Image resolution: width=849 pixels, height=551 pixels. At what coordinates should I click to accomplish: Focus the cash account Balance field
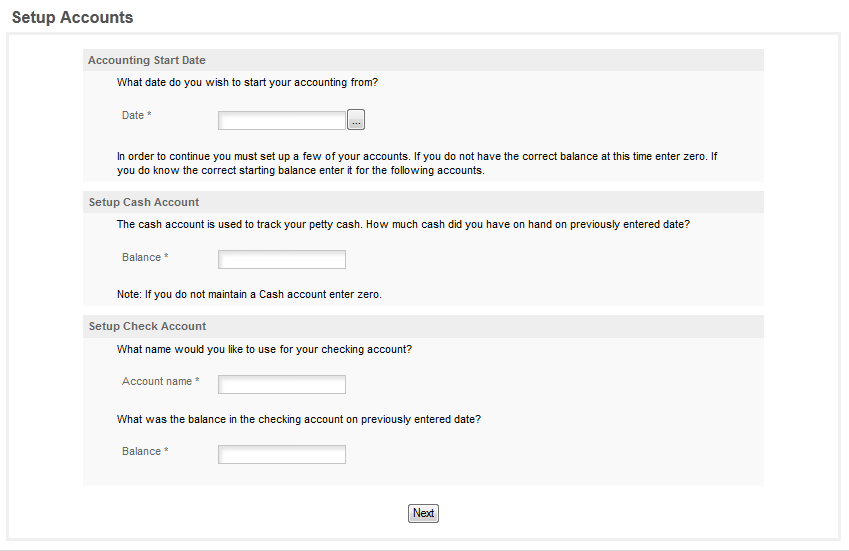pyautogui.click(x=282, y=259)
